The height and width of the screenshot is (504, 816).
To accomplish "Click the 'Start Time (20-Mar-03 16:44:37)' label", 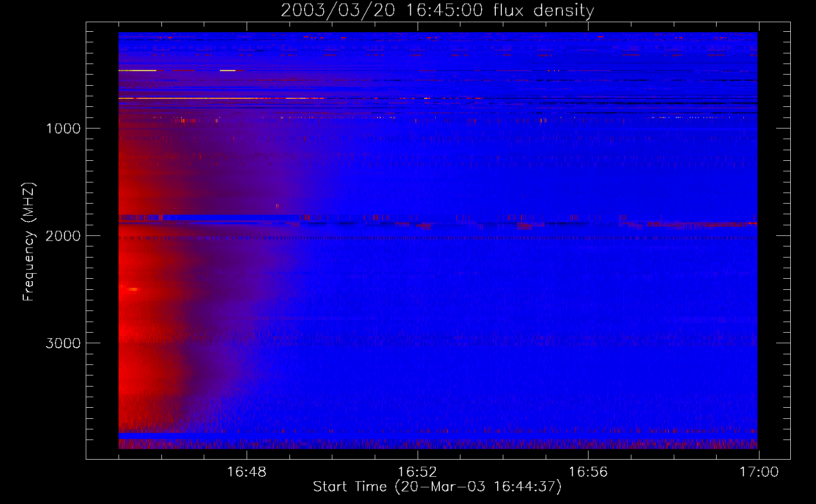I will [437, 487].
